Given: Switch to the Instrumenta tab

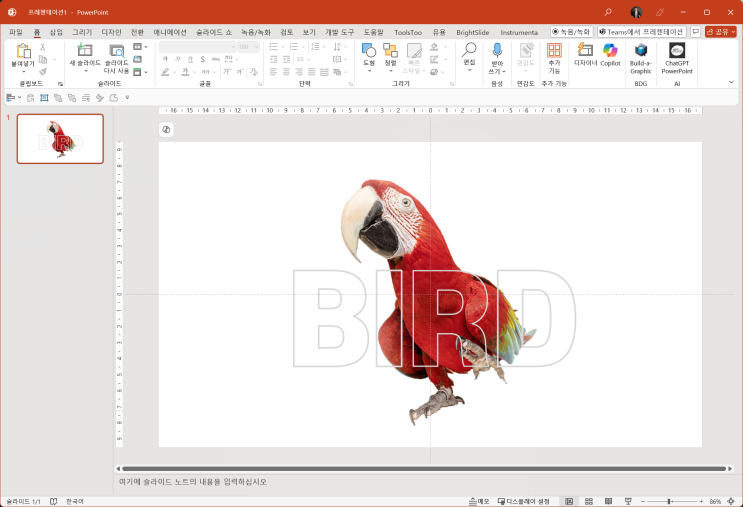Looking at the screenshot, I should click(519, 32).
